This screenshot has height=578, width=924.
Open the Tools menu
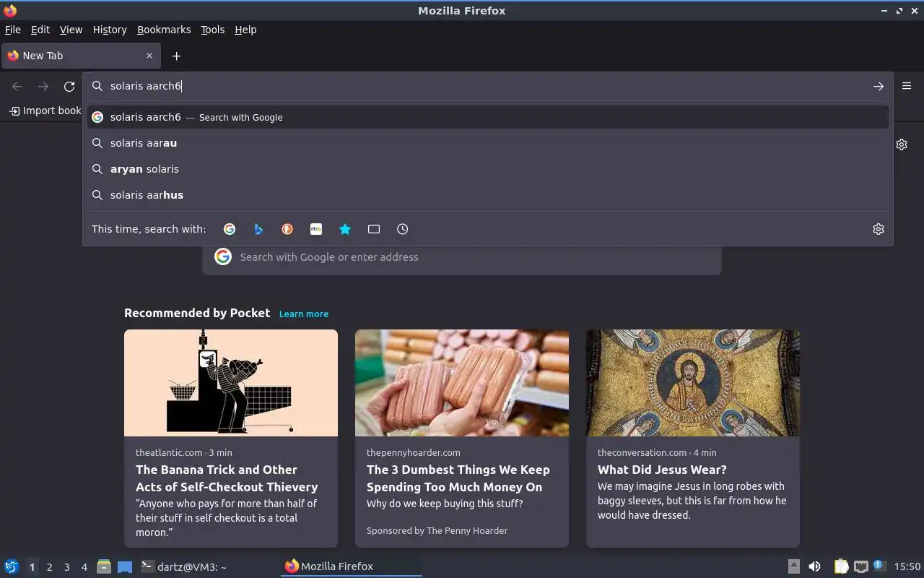[x=212, y=30]
